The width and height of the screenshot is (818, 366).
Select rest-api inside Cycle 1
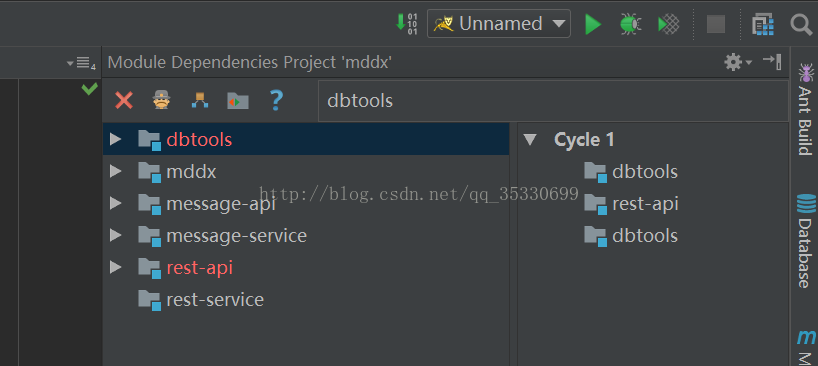point(645,204)
